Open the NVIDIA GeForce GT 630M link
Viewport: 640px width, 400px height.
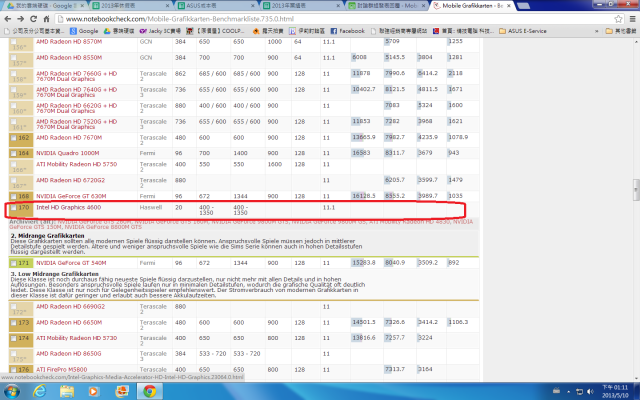click(x=71, y=196)
